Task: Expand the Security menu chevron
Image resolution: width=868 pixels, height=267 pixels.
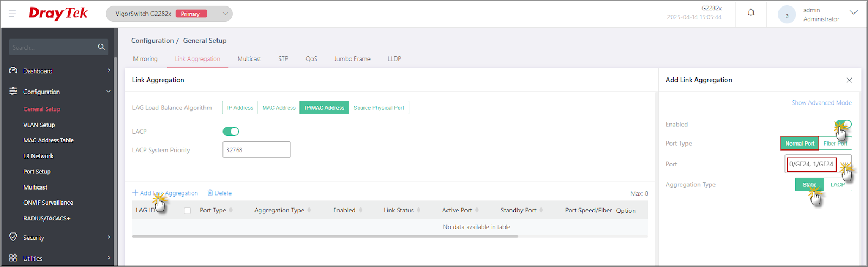Action: [108, 237]
